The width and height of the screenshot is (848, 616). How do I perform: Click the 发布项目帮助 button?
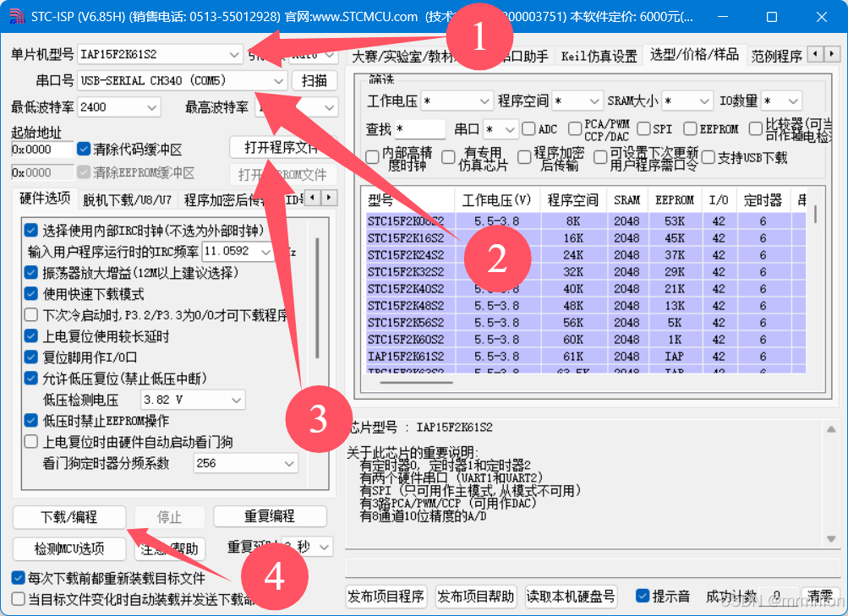[x=476, y=597]
